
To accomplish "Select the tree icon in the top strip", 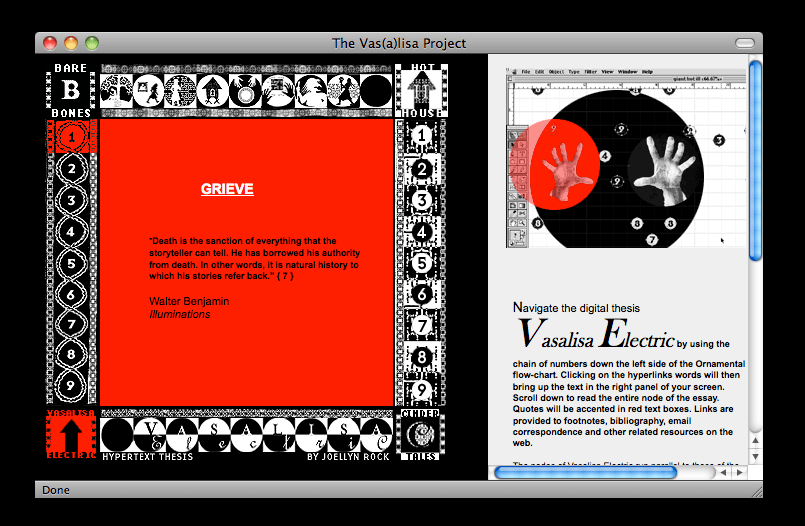I will click(116, 92).
